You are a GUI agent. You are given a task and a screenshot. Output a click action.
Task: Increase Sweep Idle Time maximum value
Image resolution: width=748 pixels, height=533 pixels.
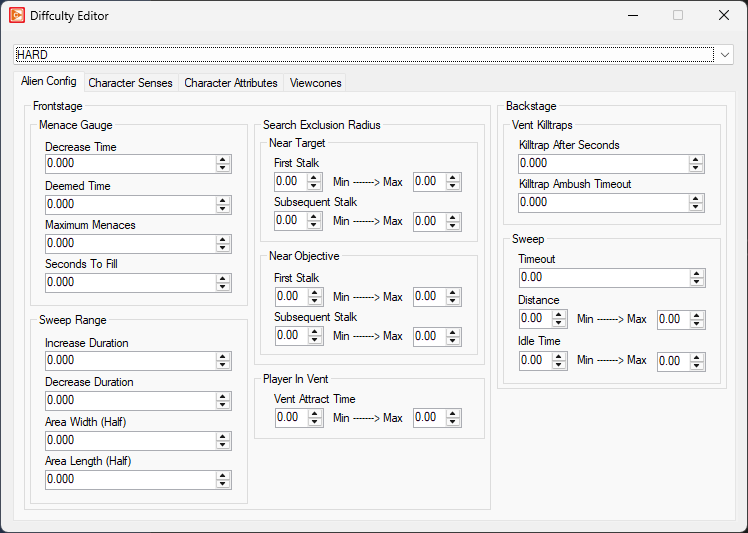[697, 356]
